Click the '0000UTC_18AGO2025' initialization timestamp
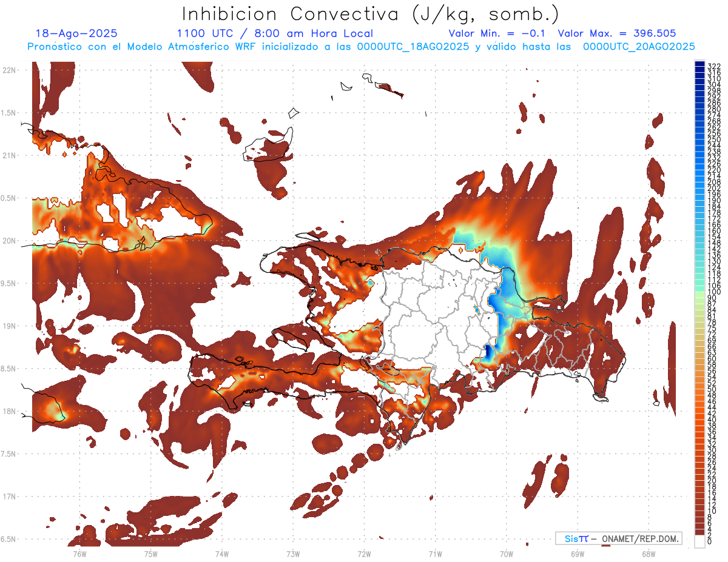The image size is (728, 562). [x=413, y=47]
